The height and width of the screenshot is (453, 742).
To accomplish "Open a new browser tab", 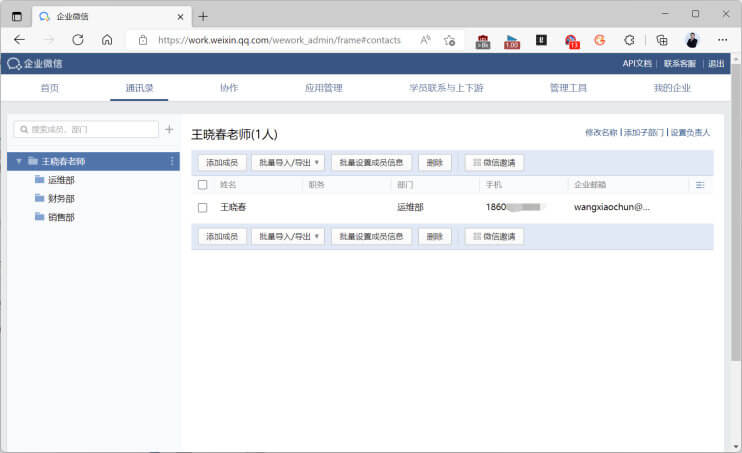I will [203, 17].
